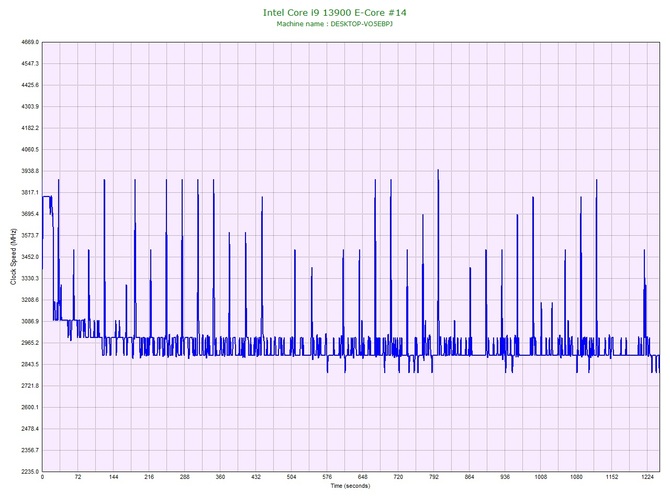Click the 2235.0 y-axis value

[x=30, y=471]
